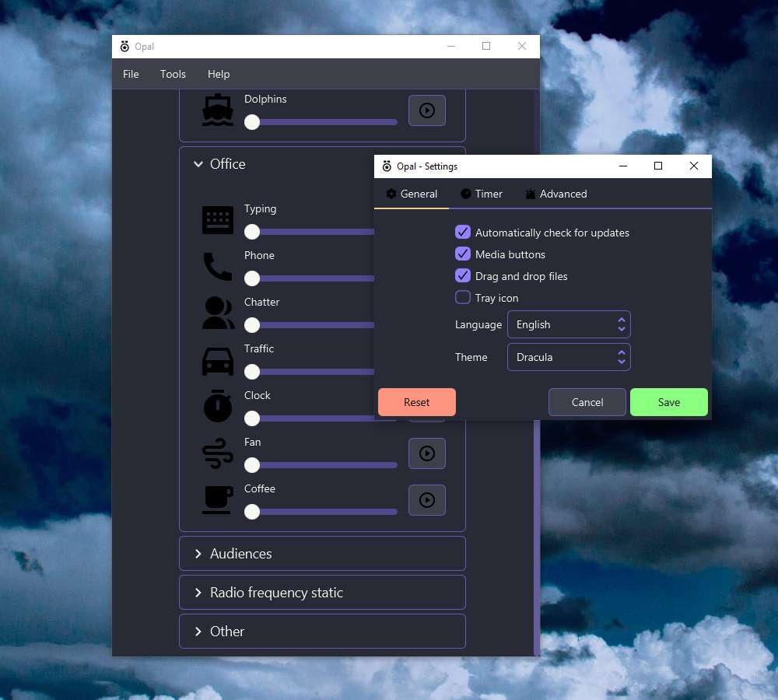
Task: Click the Fan volume slider handle
Action: (252, 465)
